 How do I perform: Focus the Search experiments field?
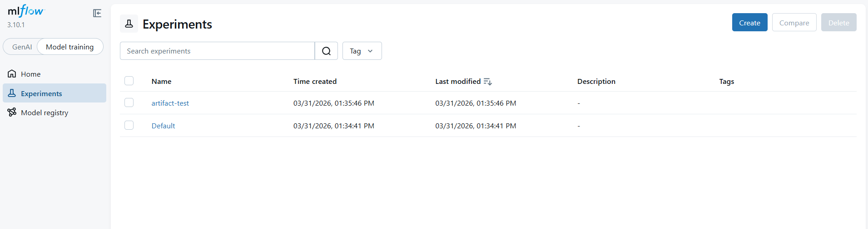[217, 51]
